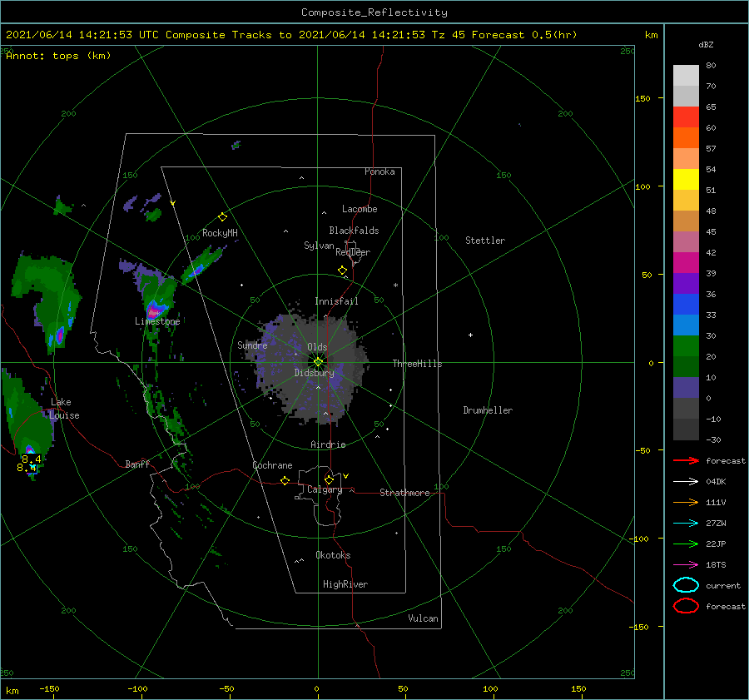Click the red forecast arrow in legend
Viewport: 749px width, 700px height.
pyautogui.click(x=686, y=460)
